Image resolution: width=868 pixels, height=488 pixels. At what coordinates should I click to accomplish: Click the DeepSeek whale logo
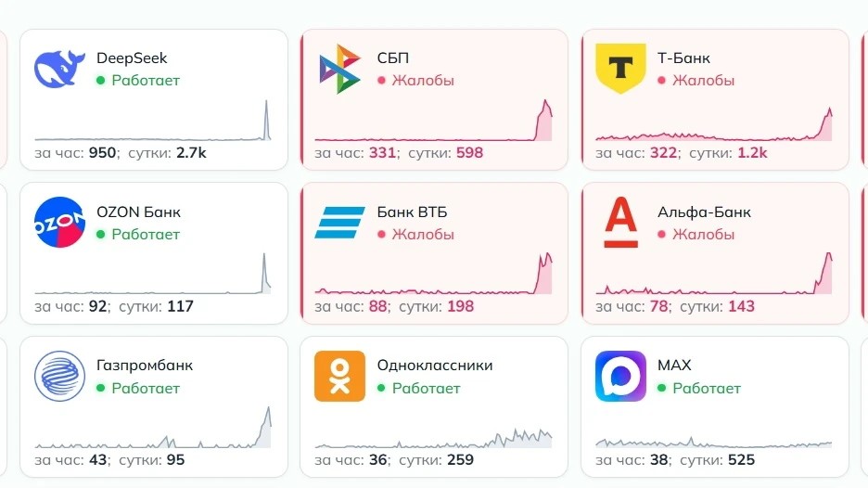point(59,69)
